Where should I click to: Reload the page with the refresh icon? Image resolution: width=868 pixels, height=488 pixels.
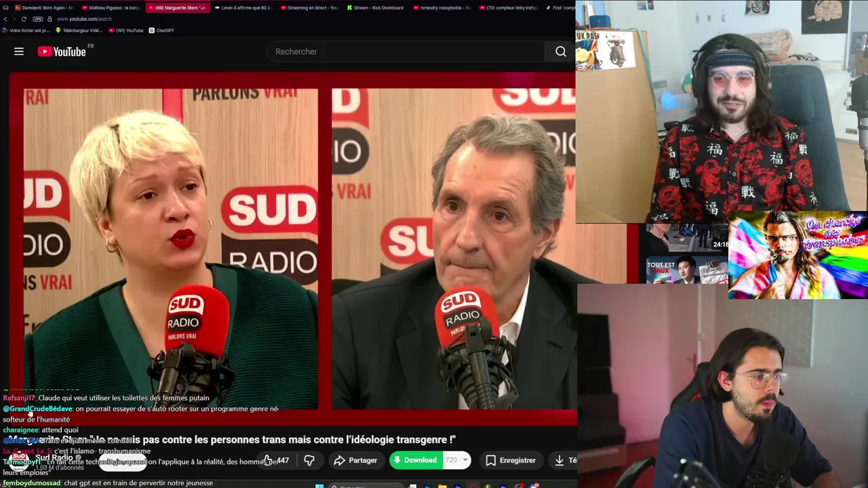[x=24, y=19]
